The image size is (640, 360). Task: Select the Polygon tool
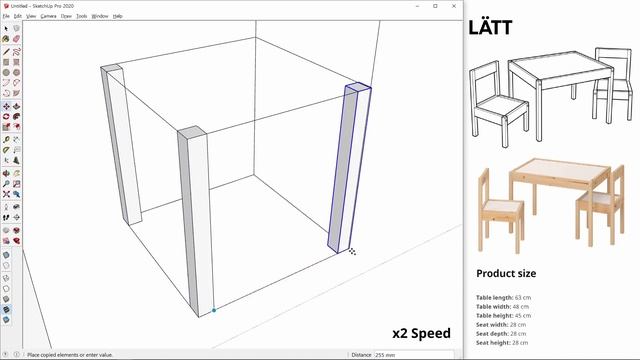16,72
